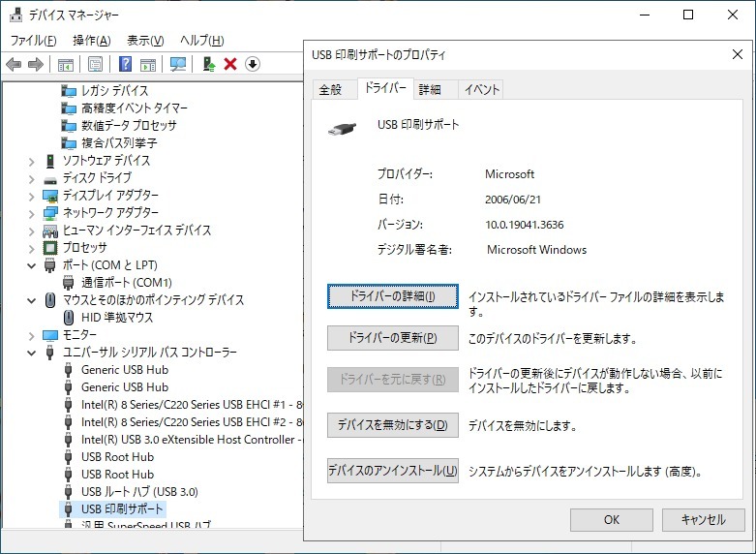Click the red X uninstall device icon
This screenshot has height=554, width=756.
point(230,64)
